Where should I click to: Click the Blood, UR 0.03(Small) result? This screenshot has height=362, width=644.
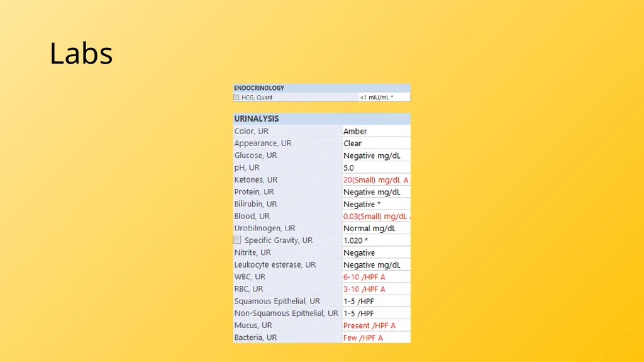[377, 217]
